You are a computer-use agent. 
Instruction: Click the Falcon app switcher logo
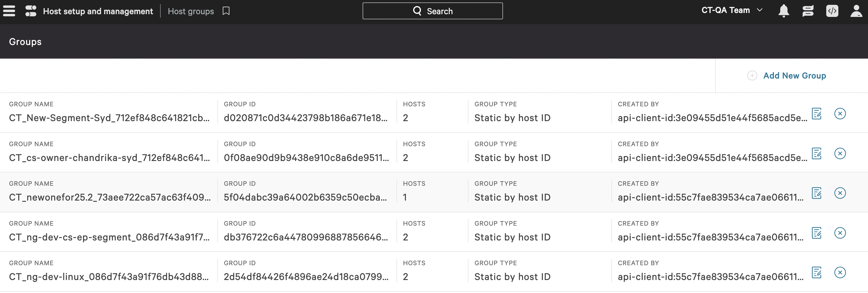click(x=30, y=11)
